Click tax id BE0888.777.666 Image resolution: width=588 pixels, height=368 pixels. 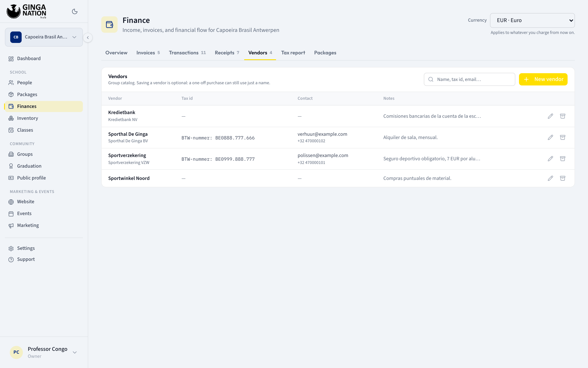(x=235, y=138)
